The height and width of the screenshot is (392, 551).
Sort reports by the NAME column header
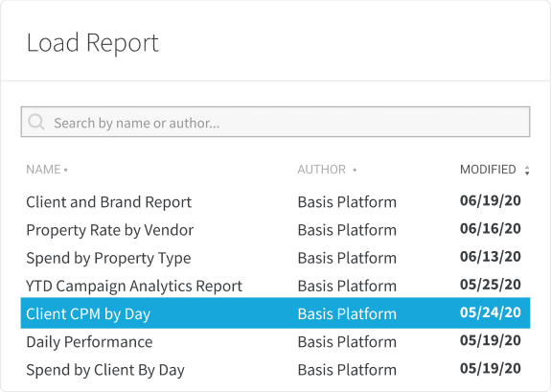43,170
